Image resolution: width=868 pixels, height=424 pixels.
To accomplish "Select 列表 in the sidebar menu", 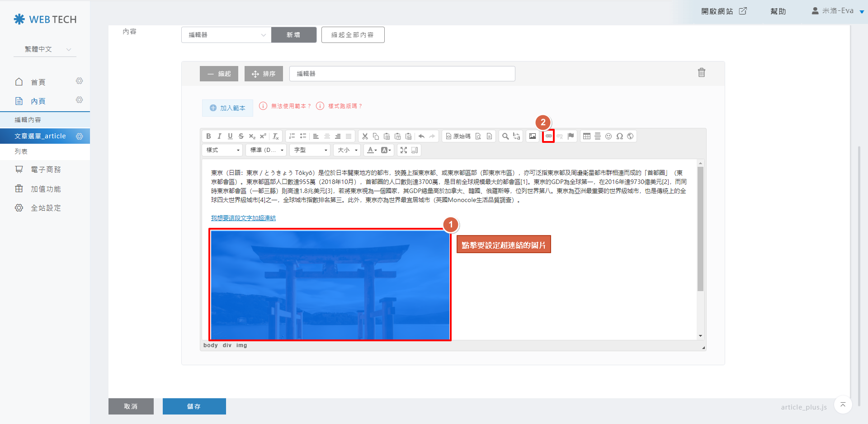I will [21, 151].
